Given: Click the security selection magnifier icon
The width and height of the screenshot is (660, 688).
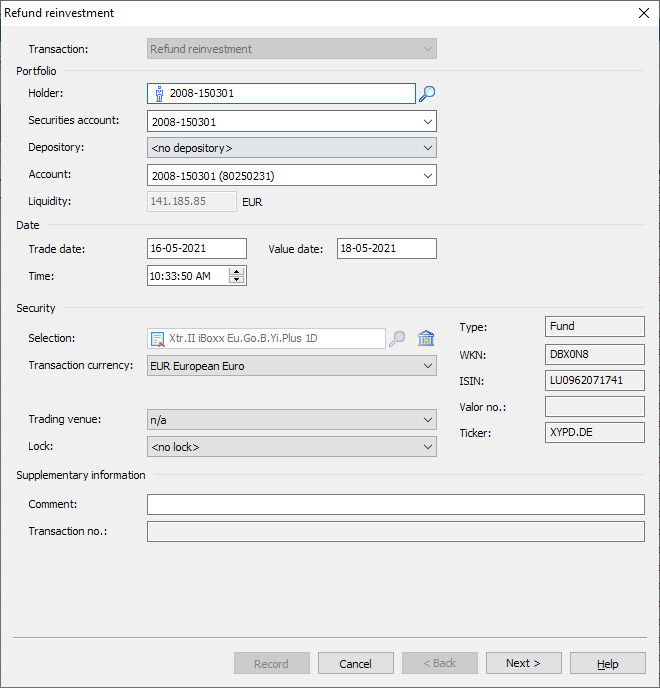Looking at the screenshot, I should 397,339.
